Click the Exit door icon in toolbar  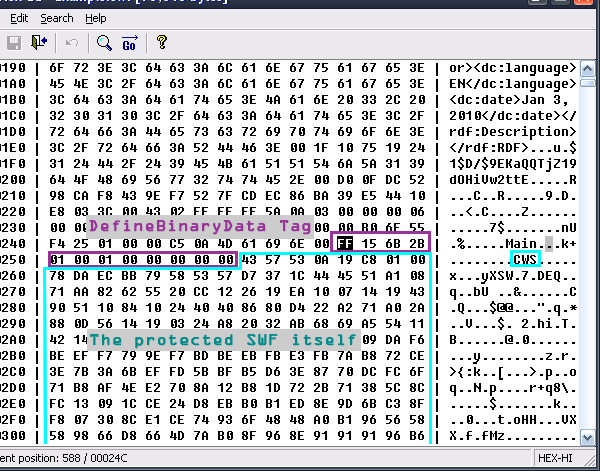point(40,43)
